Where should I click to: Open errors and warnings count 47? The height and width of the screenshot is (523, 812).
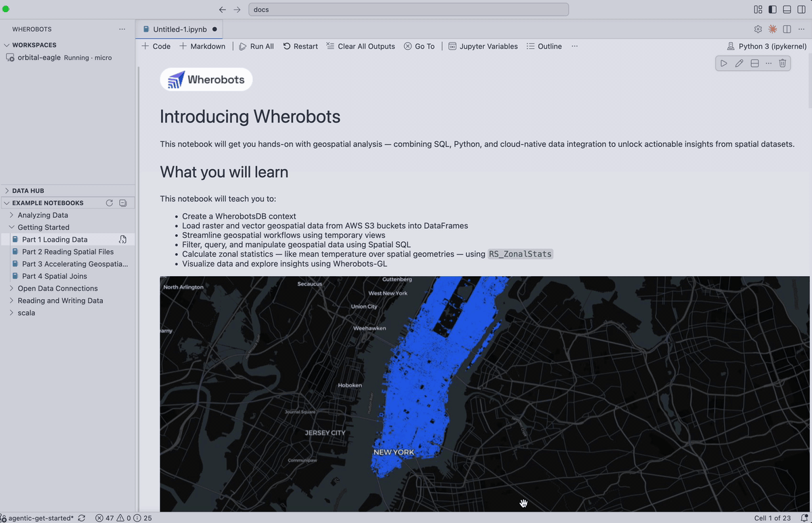point(123,518)
